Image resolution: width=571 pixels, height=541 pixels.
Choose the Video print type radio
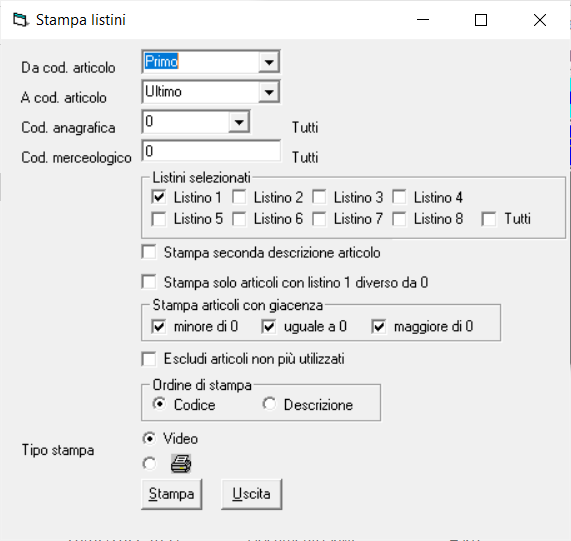(149, 438)
